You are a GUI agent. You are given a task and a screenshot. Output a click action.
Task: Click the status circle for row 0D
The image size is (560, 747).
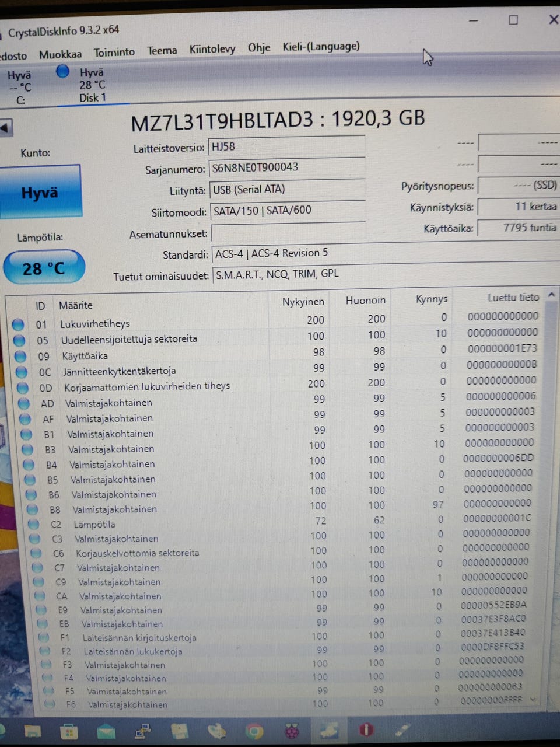coord(23,388)
